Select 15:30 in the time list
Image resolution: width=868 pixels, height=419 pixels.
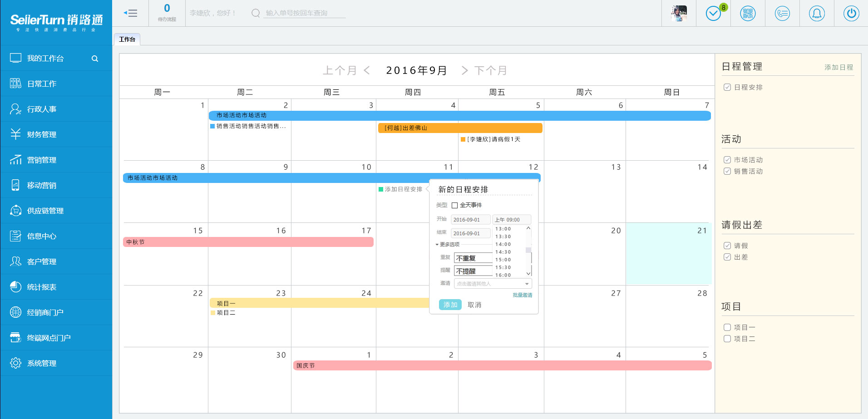point(503,267)
